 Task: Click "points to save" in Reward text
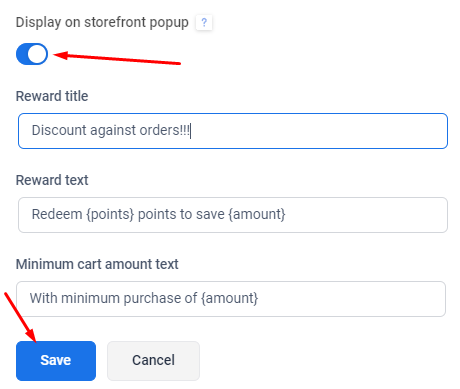click(181, 214)
